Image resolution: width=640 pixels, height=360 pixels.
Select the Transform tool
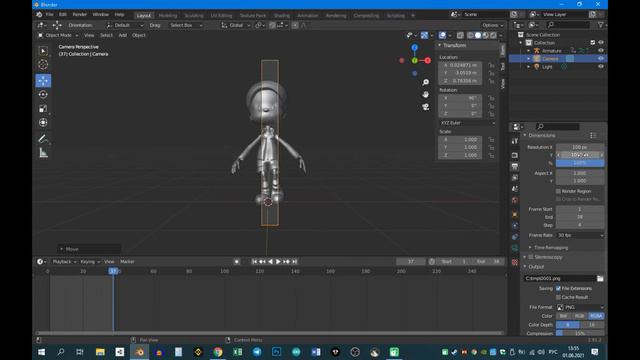click(43, 122)
